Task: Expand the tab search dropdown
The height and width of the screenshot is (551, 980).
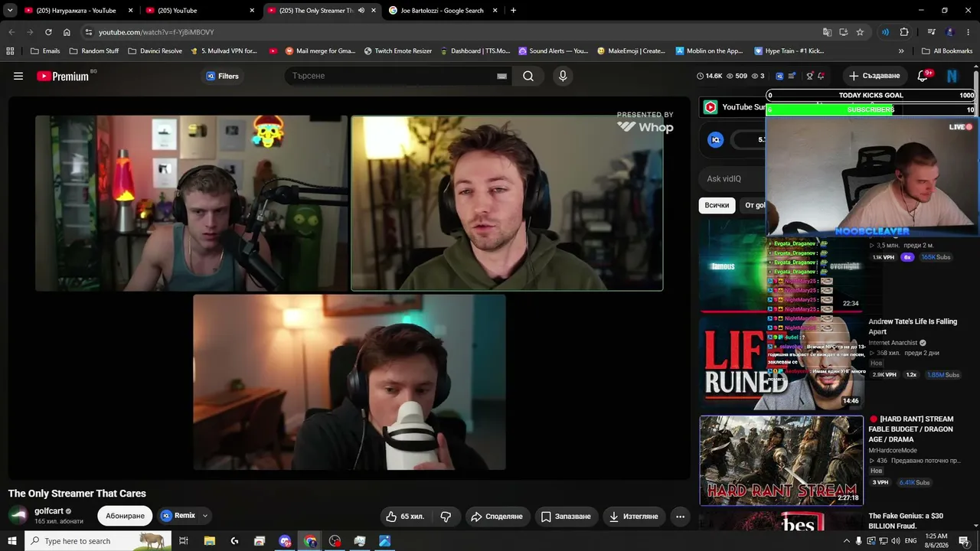Action: [10, 11]
